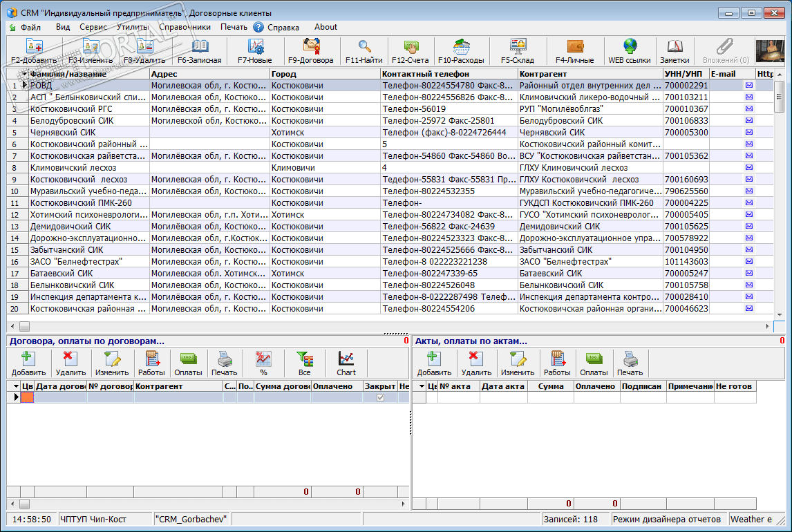Image resolution: width=792 pixels, height=532 pixels.
Task: Open F12-Счета money icon
Action: coord(410,46)
